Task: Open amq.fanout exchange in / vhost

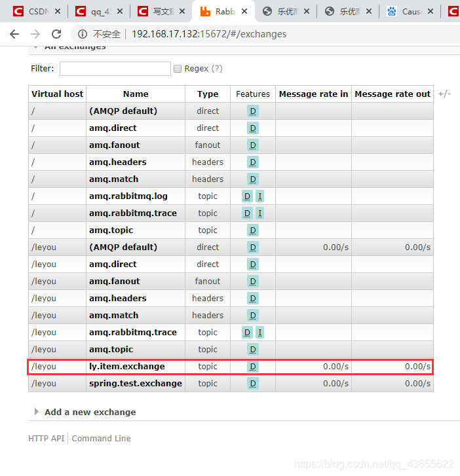Action: point(114,145)
